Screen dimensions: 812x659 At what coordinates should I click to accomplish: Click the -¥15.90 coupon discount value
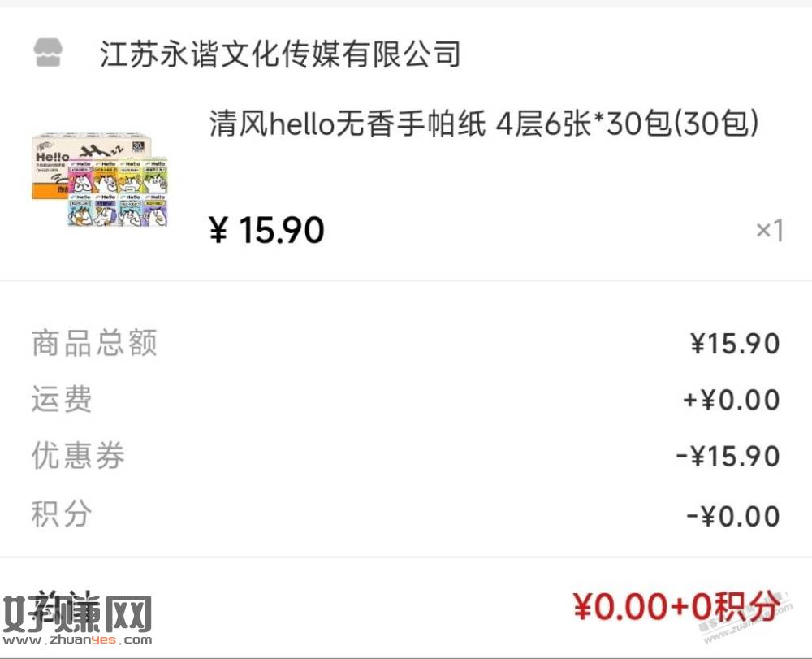coord(728,457)
